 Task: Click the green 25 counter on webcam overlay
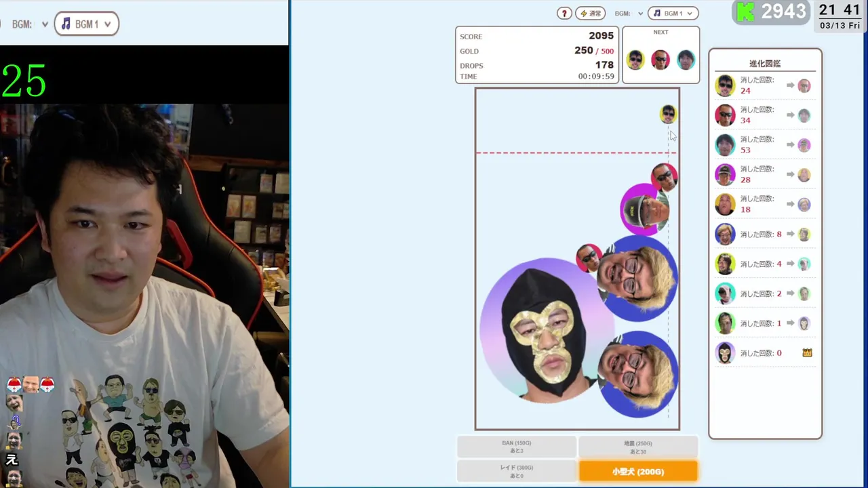coord(24,81)
